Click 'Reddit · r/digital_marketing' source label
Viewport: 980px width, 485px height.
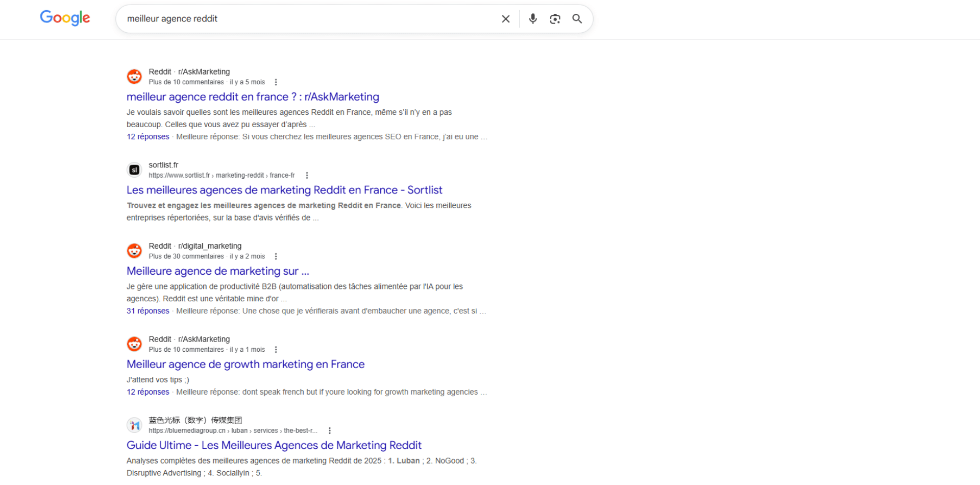[x=195, y=246]
